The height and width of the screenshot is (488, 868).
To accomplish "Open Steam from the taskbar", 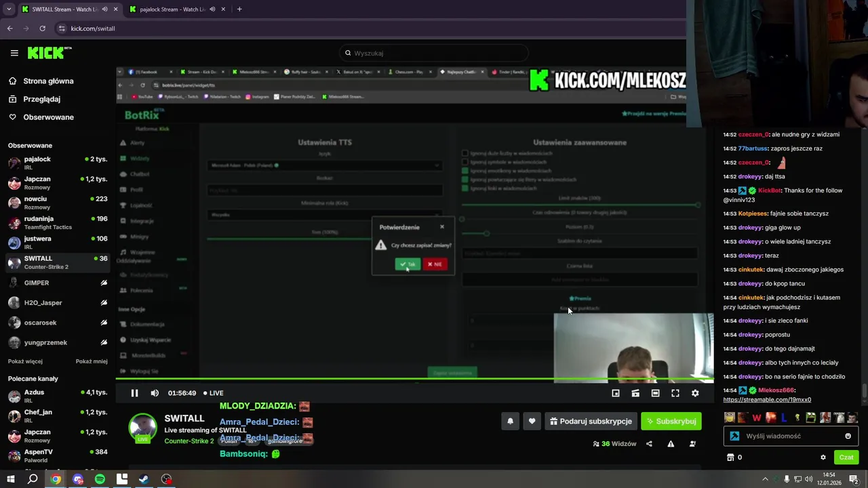I will pos(144,479).
